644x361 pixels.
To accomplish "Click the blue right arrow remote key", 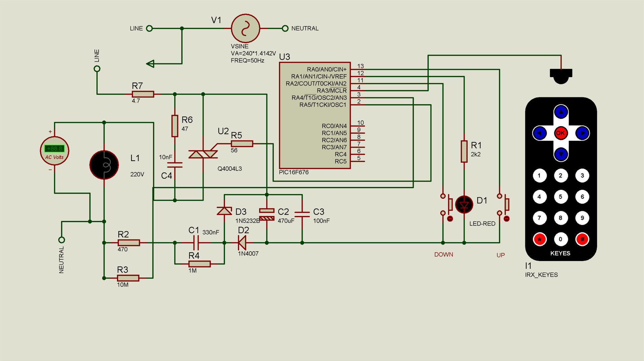I will pos(582,133).
